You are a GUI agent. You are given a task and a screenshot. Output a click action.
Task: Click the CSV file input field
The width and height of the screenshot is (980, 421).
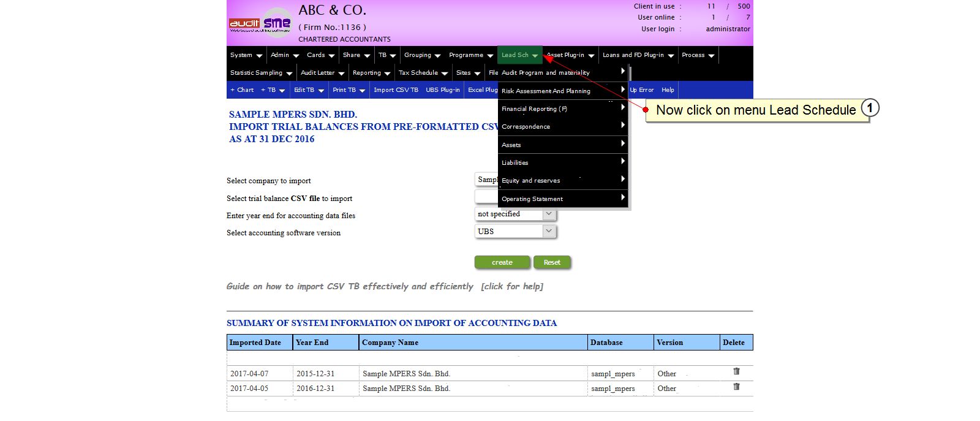[486, 197]
